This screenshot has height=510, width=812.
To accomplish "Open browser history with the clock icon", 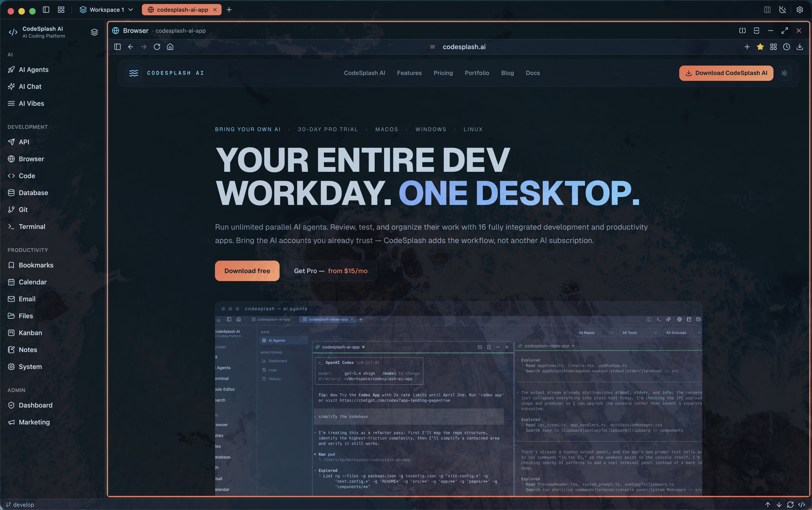I will (x=786, y=47).
